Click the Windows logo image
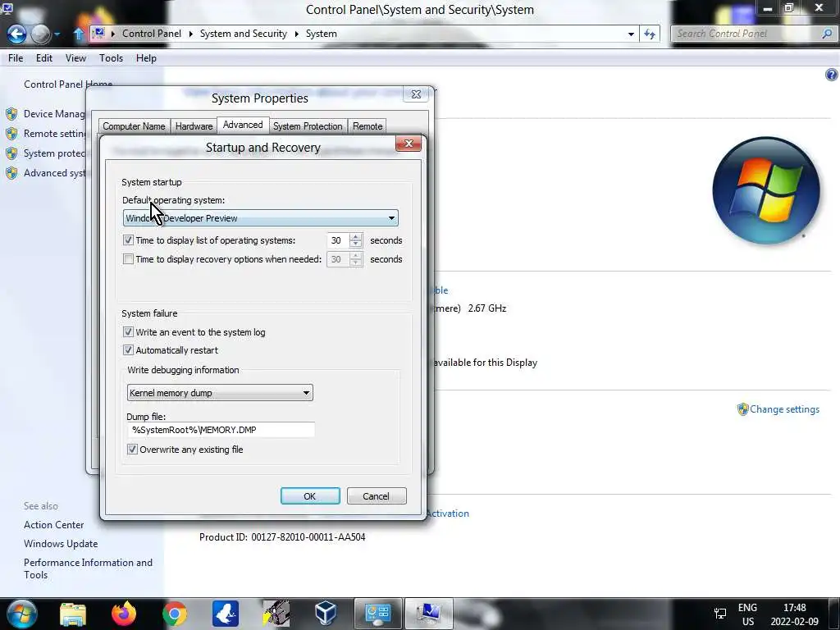This screenshot has height=630, width=840. click(766, 190)
